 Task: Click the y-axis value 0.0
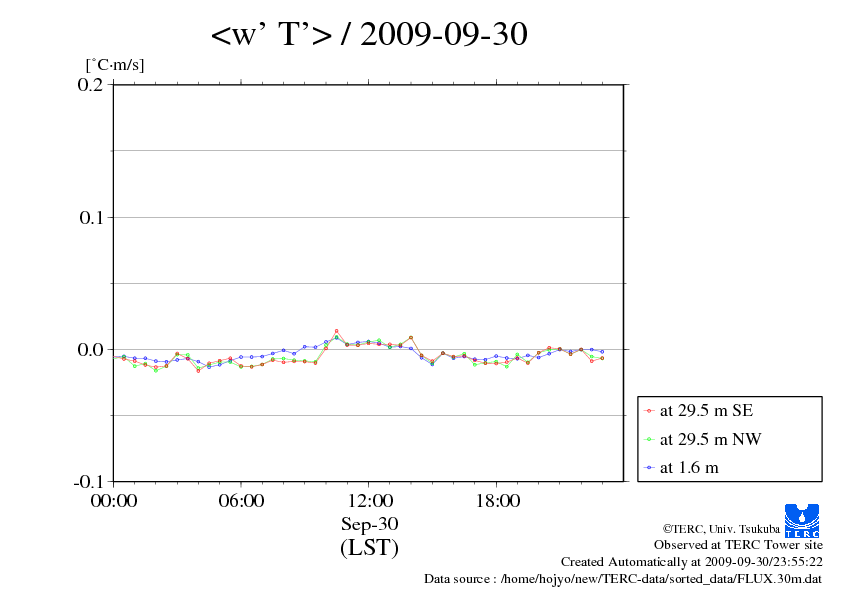pyautogui.click(x=90, y=350)
